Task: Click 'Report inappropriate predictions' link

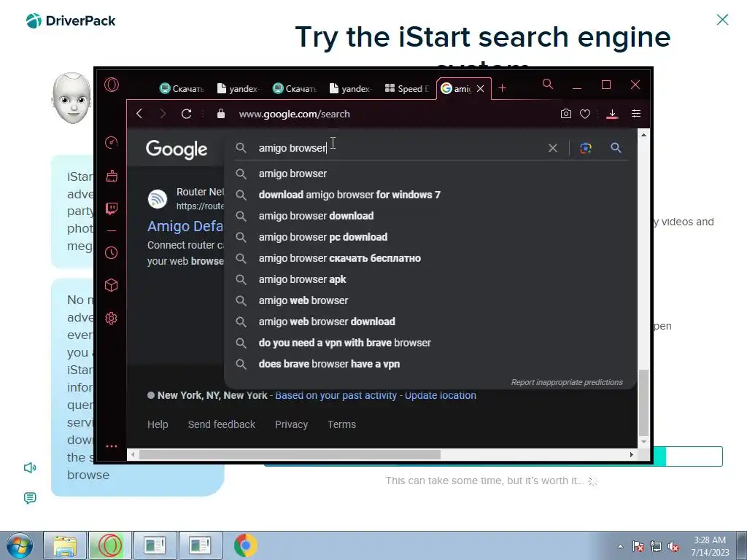Action: tap(566, 382)
